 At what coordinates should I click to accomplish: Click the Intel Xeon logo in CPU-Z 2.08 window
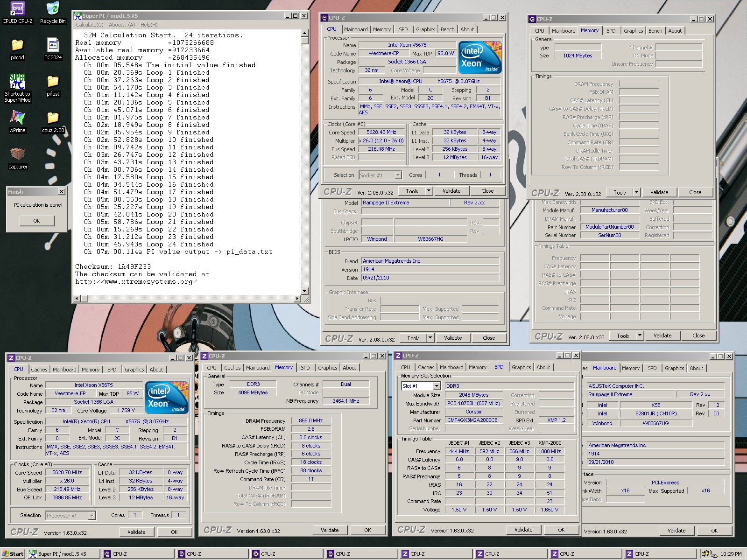pyautogui.click(x=479, y=57)
